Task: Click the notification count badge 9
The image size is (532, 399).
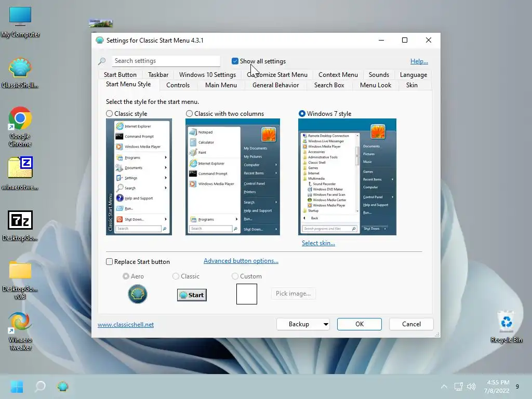Action: (x=517, y=387)
